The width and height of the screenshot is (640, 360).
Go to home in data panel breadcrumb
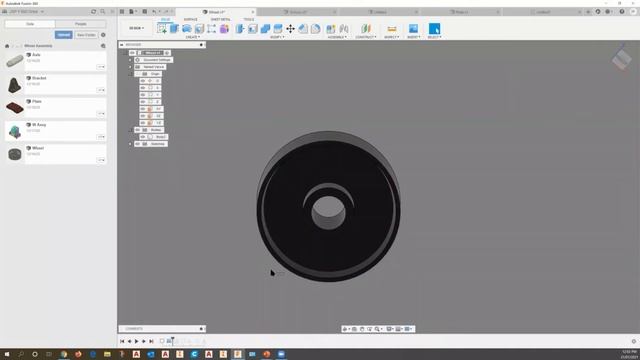pyautogui.click(x=7, y=46)
